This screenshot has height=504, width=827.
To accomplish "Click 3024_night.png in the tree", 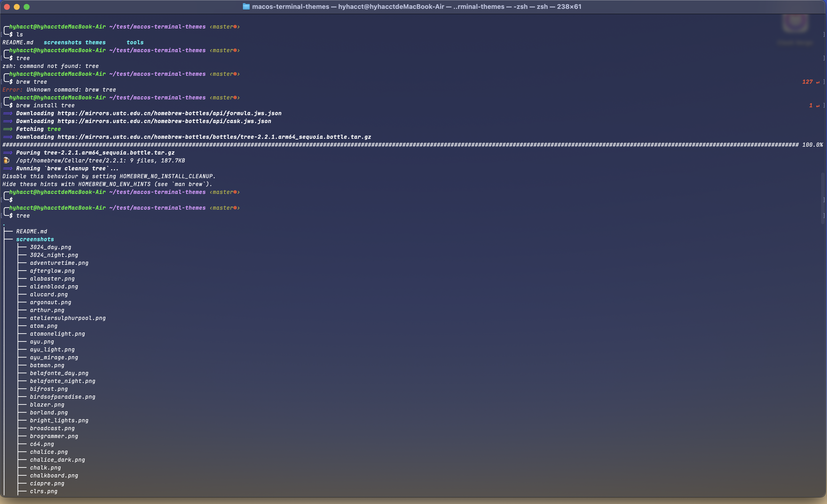I will pos(54,255).
